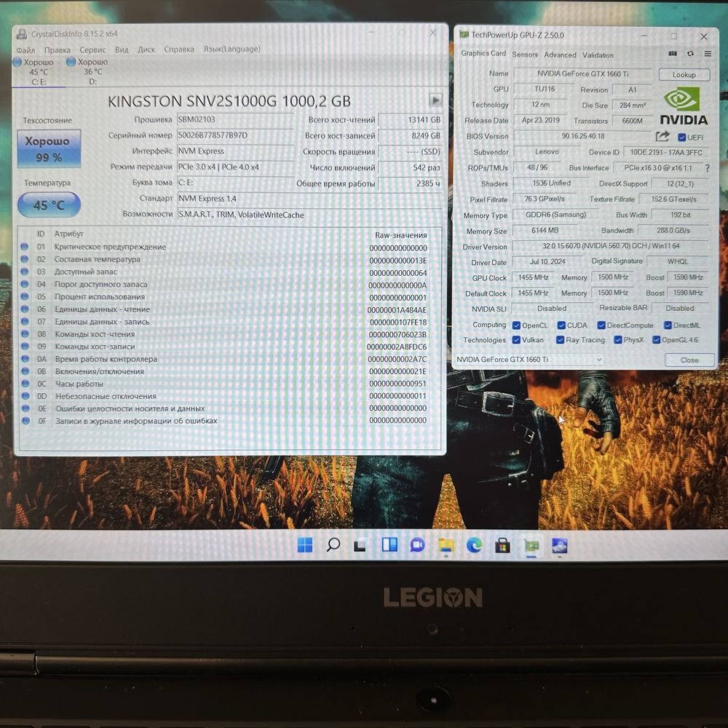Click the Прошивка SBM02103 field
The height and width of the screenshot is (728, 728).
235,119
